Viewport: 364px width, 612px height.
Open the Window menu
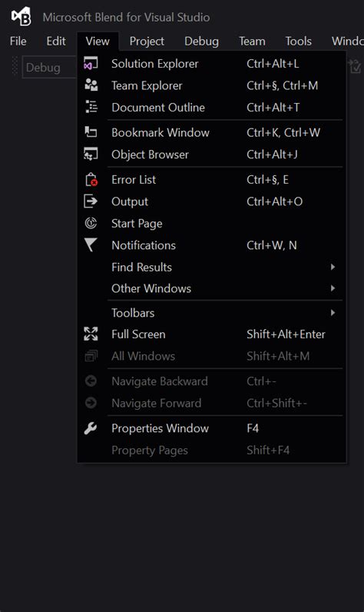[x=347, y=41]
